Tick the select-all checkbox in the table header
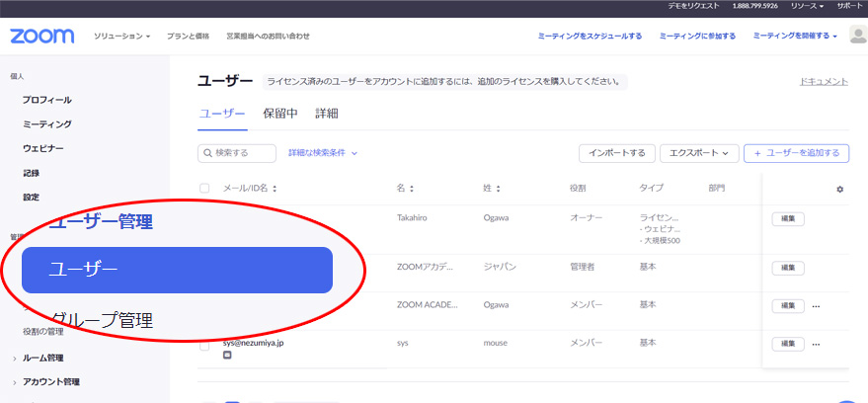 click(205, 189)
